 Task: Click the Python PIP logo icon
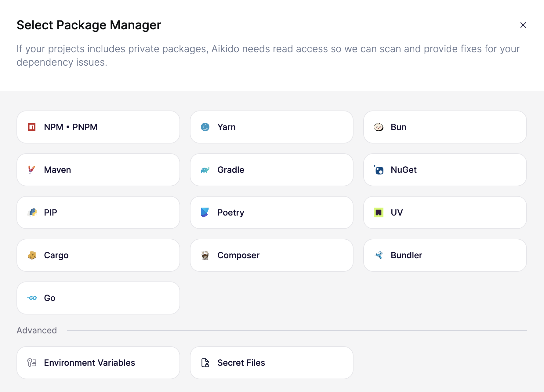[x=32, y=212]
